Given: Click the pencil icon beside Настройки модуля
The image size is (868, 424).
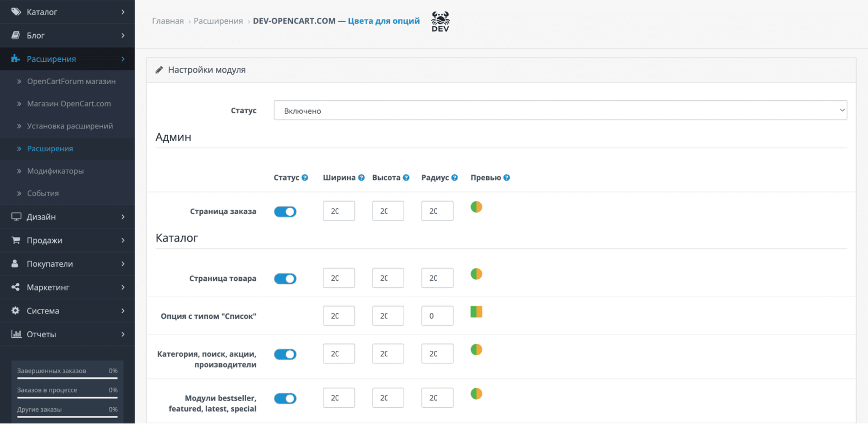Looking at the screenshot, I should tap(159, 70).
